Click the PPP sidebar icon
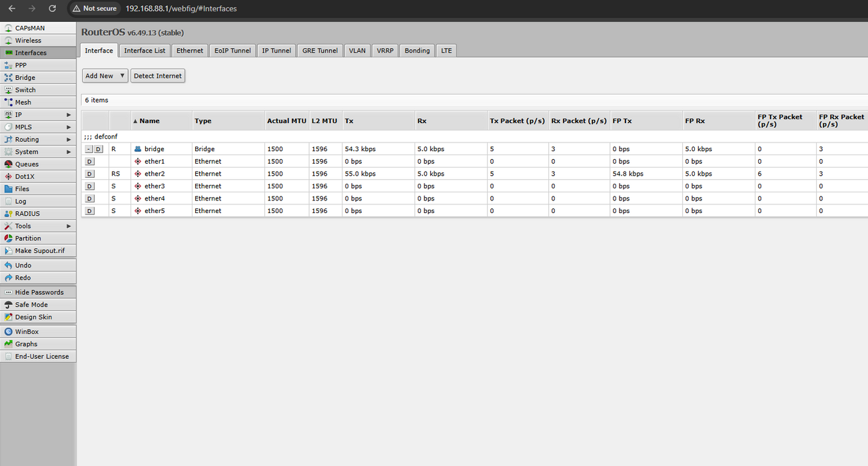The height and width of the screenshot is (466, 868). 8,65
